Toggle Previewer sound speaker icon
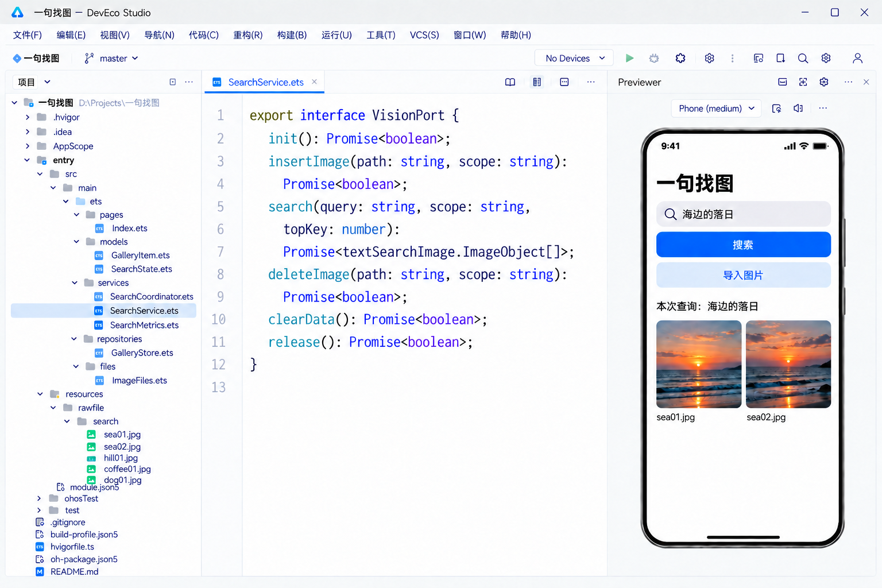 click(x=798, y=108)
